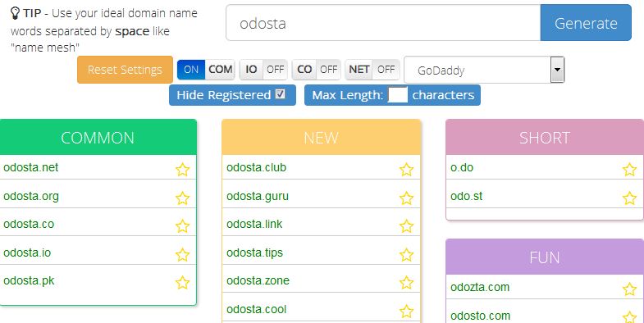
Task: Favorite odosta.club using the star
Action: pos(406,169)
